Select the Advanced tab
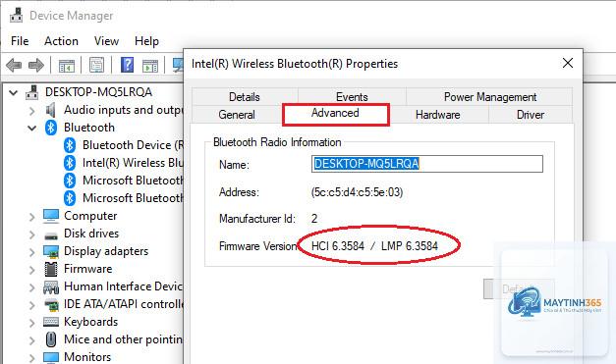Screen dimensions: 616x364 [335, 114]
